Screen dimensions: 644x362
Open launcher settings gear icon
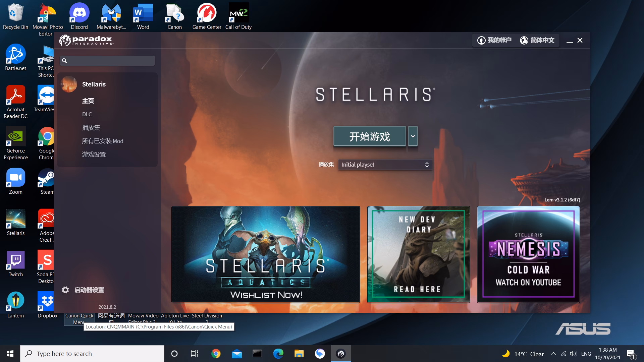click(x=65, y=290)
